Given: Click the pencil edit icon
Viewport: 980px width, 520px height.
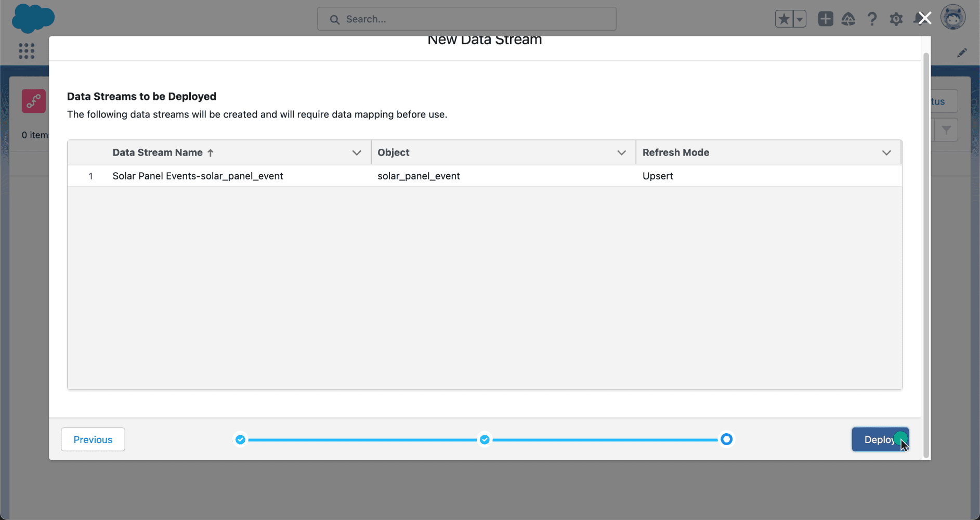Looking at the screenshot, I should coord(962,53).
